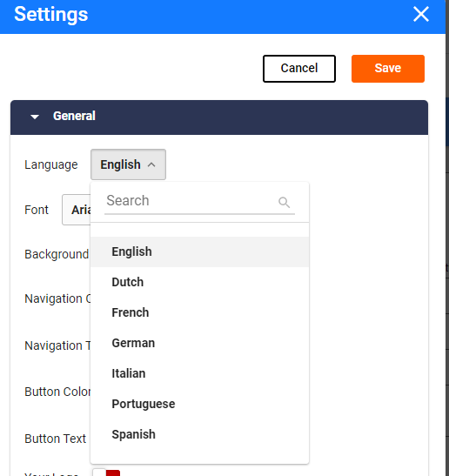Select English from the language list
Viewport: 449px width, 476px height.
click(200, 251)
